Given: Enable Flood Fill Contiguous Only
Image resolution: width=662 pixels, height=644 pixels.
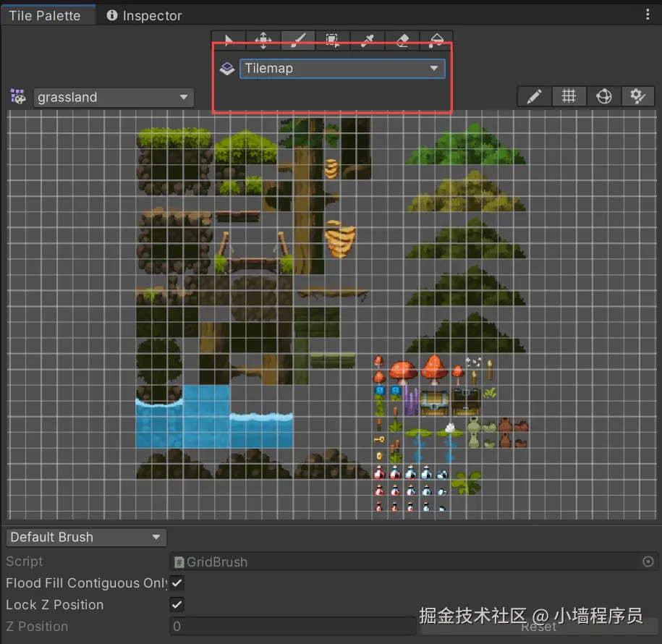Looking at the screenshot, I should [x=177, y=582].
